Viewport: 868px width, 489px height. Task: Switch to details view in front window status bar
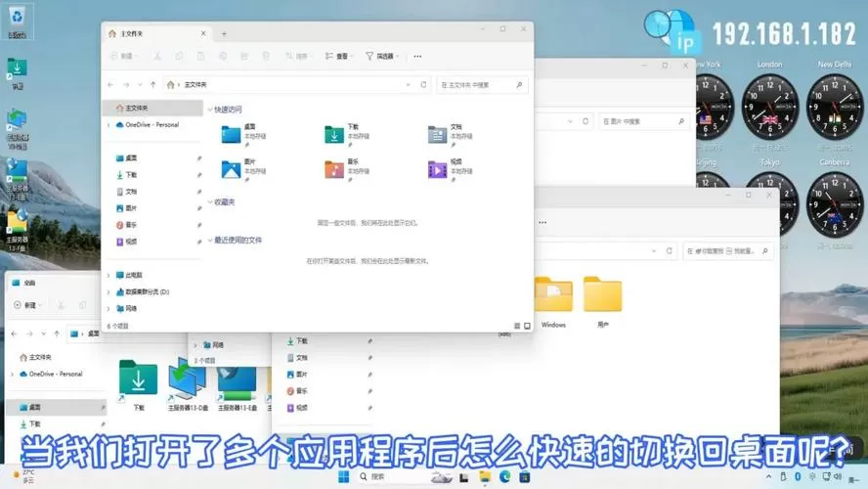(517, 327)
